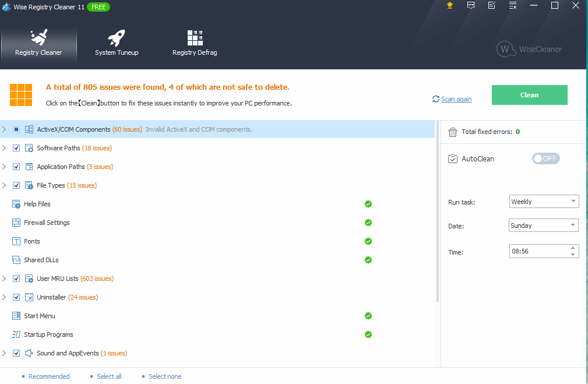Click the upgrade arrow icon in title bar
Screen dimensions: 588x384
point(450,6)
